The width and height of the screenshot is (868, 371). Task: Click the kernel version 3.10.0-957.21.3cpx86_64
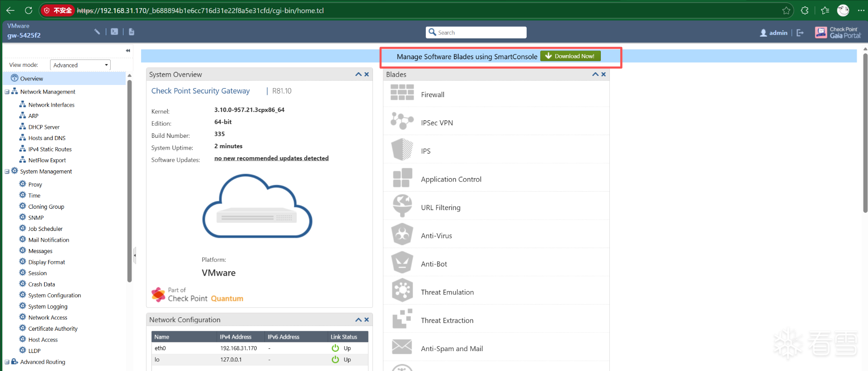249,110
